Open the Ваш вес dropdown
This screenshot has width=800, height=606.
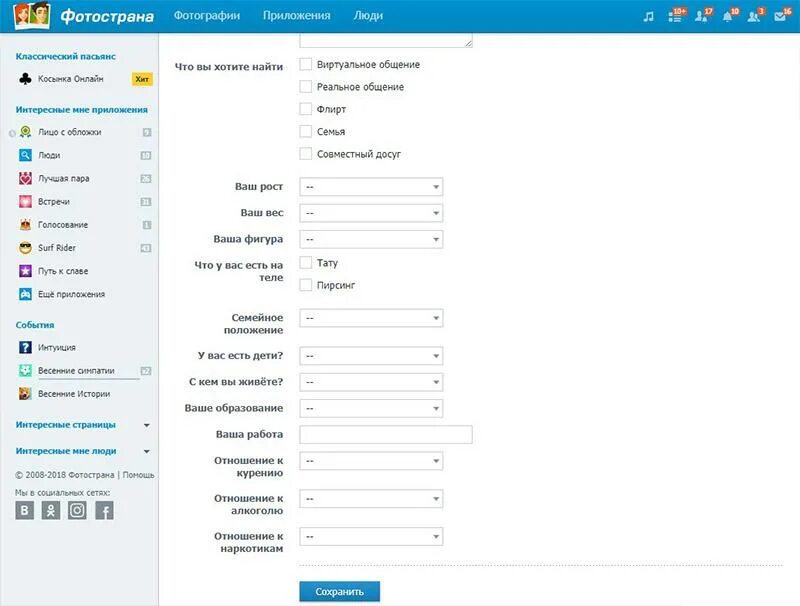click(371, 213)
